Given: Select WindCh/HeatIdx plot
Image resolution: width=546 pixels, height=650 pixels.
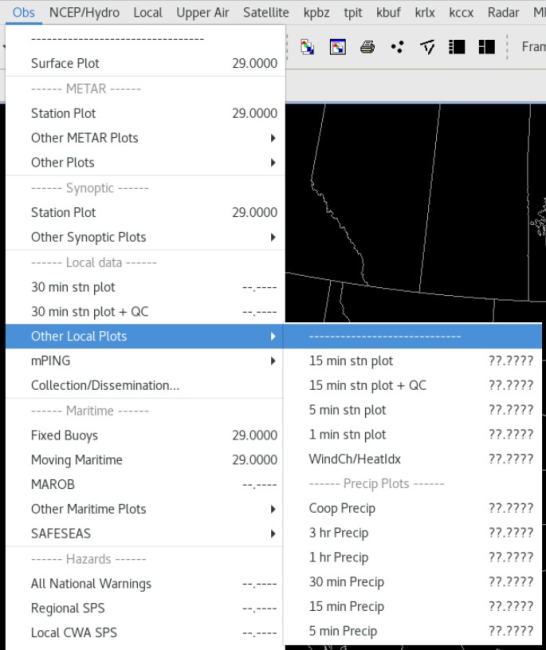Looking at the screenshot, I should click(413, 459).
